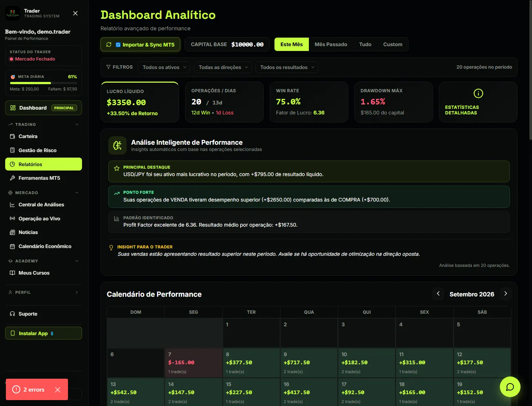Click the Trader logo icon
This screenshot has width=532, height=406.
tap(13, 13)
